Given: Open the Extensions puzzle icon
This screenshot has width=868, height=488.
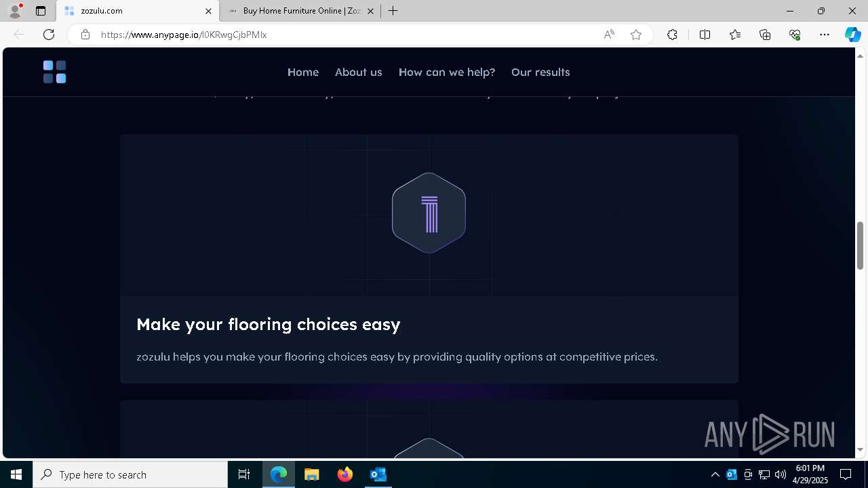Looking at the screenshot, I should pyautogui.click(x=672, y=35).
